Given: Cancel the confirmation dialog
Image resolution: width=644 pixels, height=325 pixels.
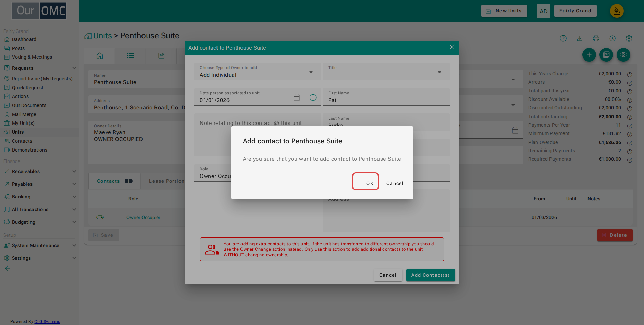Looking at the screenshot, I should (395, 183).
